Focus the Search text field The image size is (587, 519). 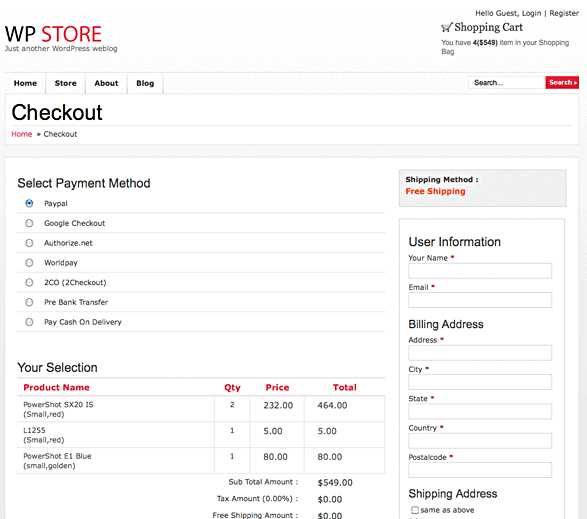click(x=507, y=82)
